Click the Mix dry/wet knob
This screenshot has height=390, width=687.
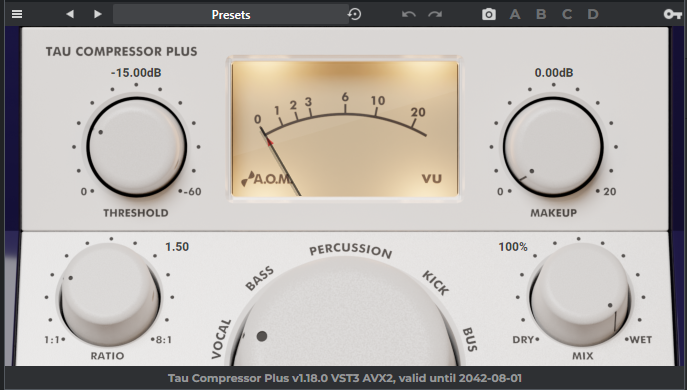point(580,294)
